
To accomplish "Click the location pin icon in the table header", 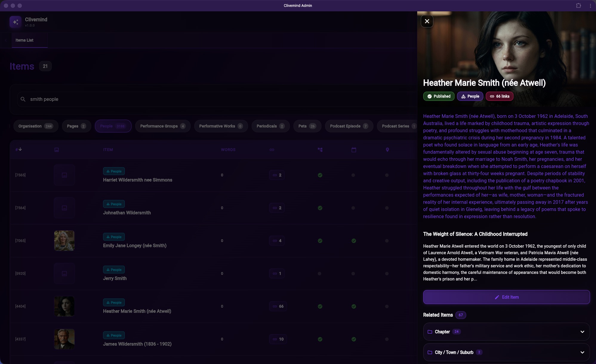I will (x=387, y=149).
